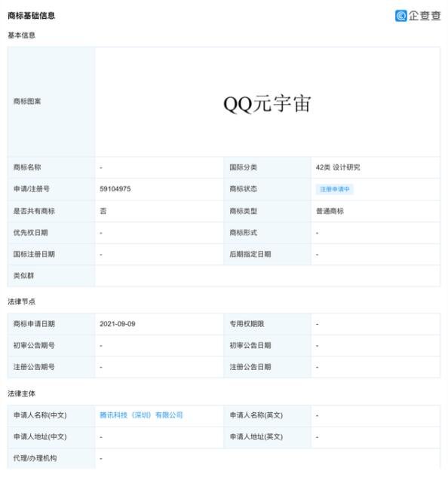448x477 pixels.
Task: Click the QQ元宇宙 trademark image
Action: 267,103
